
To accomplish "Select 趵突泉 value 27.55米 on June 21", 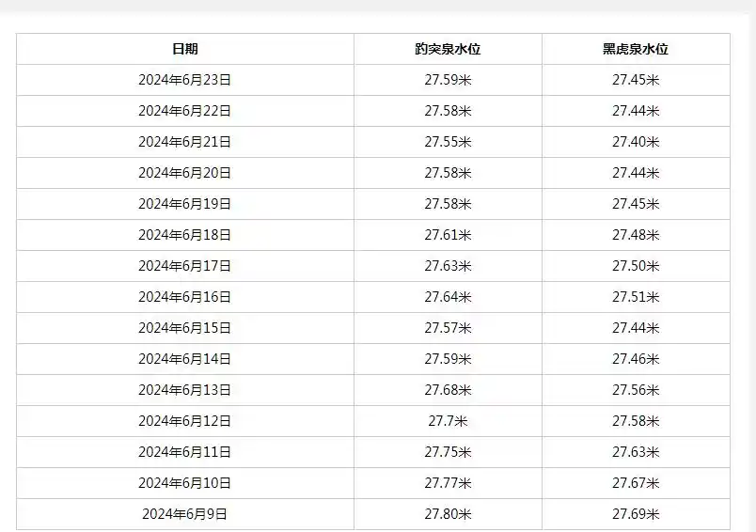I will (448, 142).
